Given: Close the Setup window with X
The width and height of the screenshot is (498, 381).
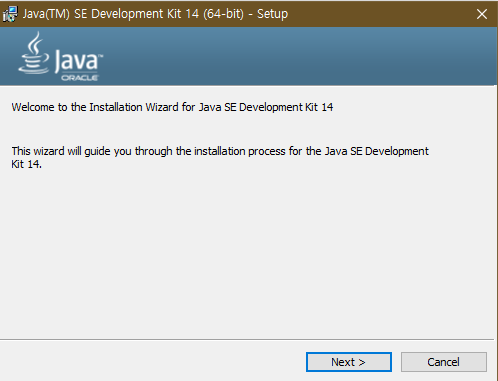Looking at the screenshot, I should pos(482,14).
